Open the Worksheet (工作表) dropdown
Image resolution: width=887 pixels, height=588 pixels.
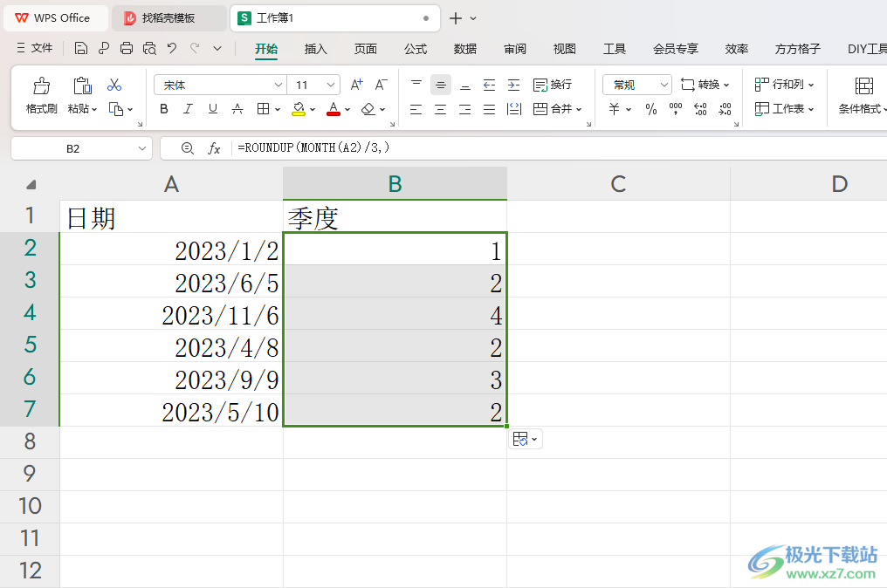[784, 109]
